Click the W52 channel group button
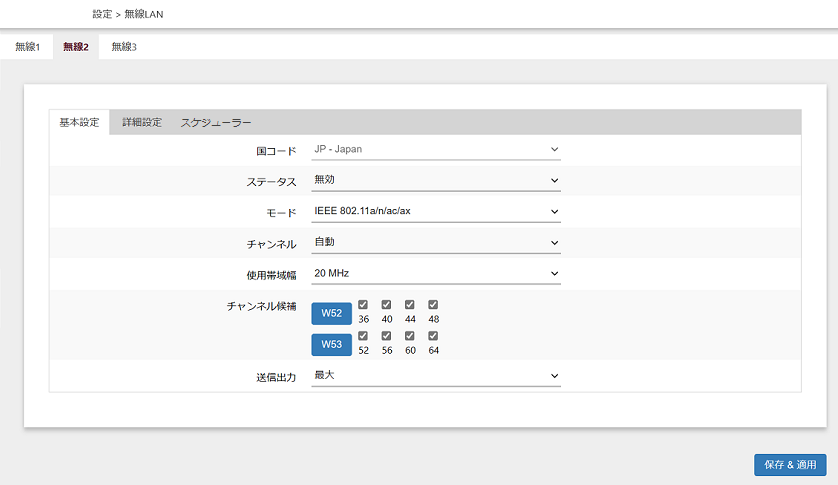The width and height of the screenshot is (838, 485). tap(331, 313)
